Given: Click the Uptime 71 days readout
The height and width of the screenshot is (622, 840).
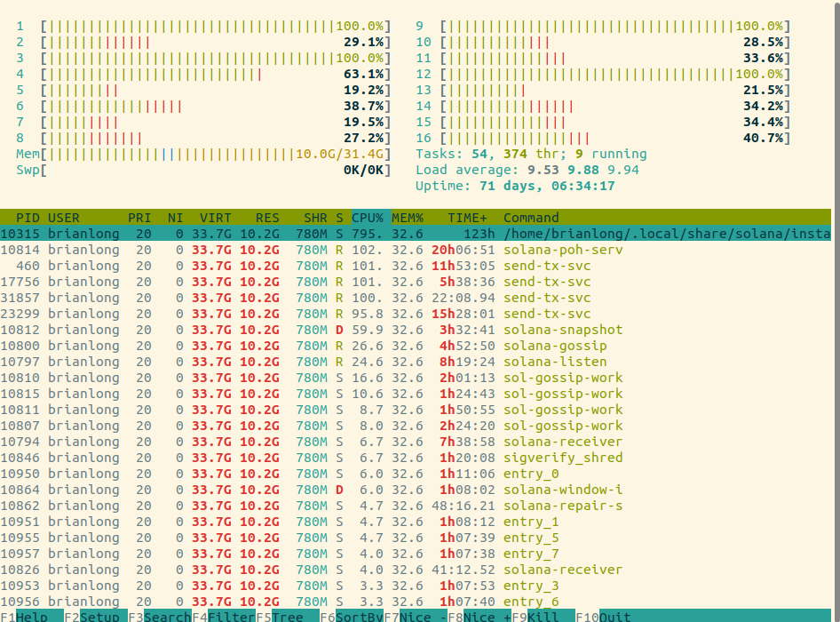Looking at the screenshot, I should click(515, 186).
